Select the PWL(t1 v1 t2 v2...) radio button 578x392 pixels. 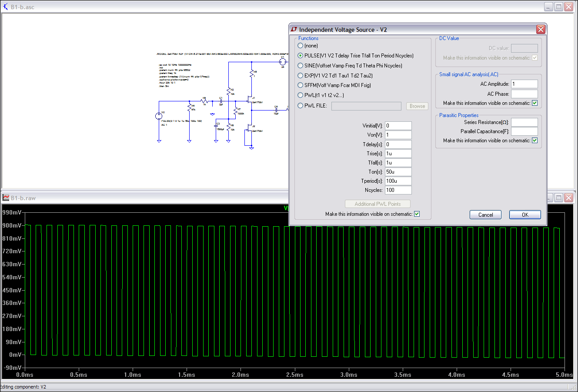(x=301, y=95)
